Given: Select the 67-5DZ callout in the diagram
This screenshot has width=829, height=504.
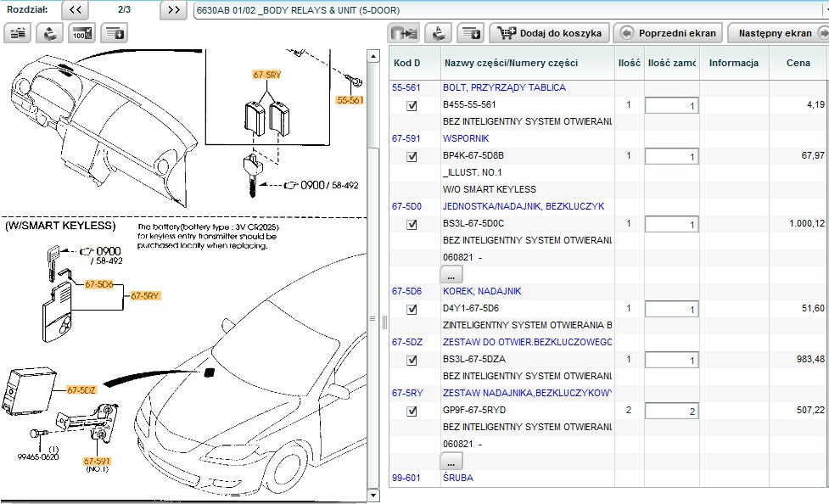Looking at the screenshot, I should [81, 390].
